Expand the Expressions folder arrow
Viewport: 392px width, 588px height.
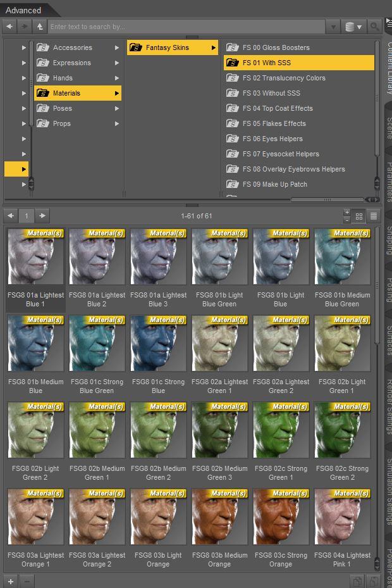click(x=117, y=63)
